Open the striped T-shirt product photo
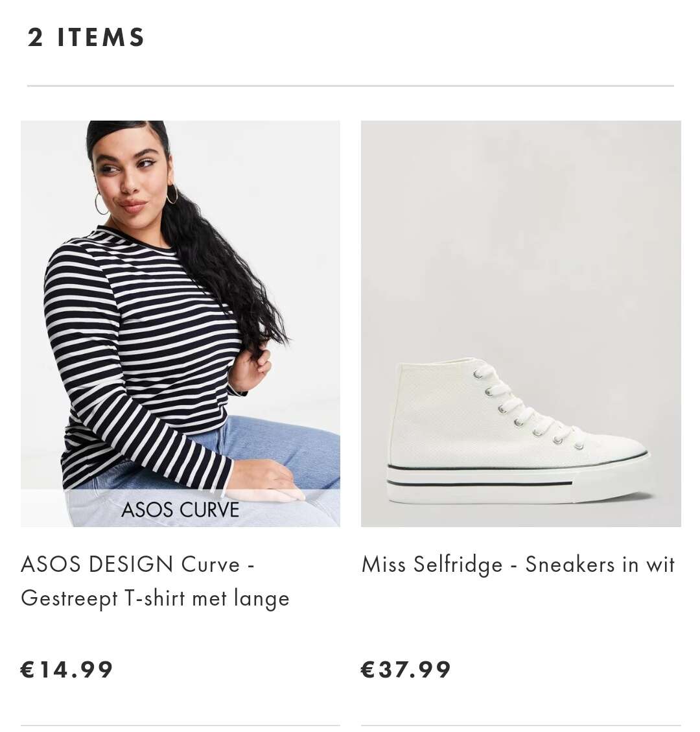 pyautogui.click(x=180, y=324)
